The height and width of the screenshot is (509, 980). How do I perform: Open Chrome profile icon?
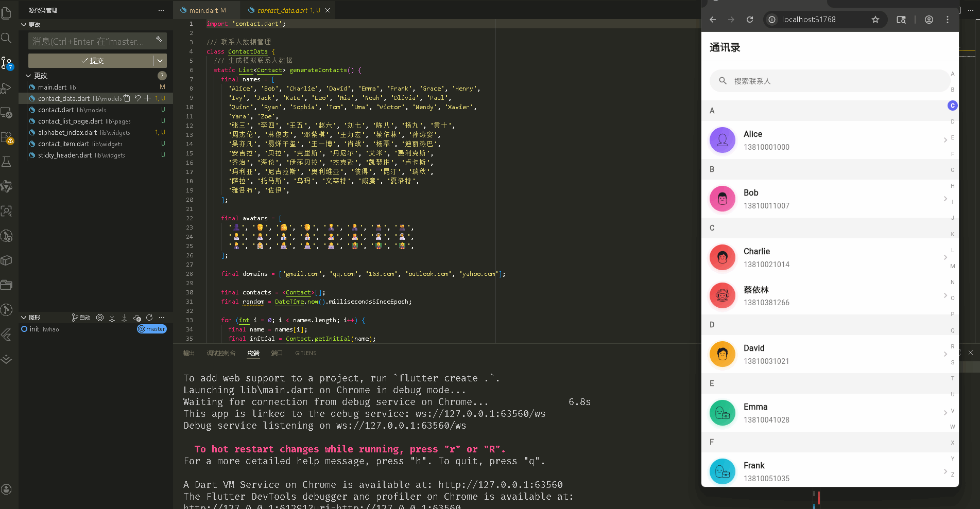[x=929, y=20]
